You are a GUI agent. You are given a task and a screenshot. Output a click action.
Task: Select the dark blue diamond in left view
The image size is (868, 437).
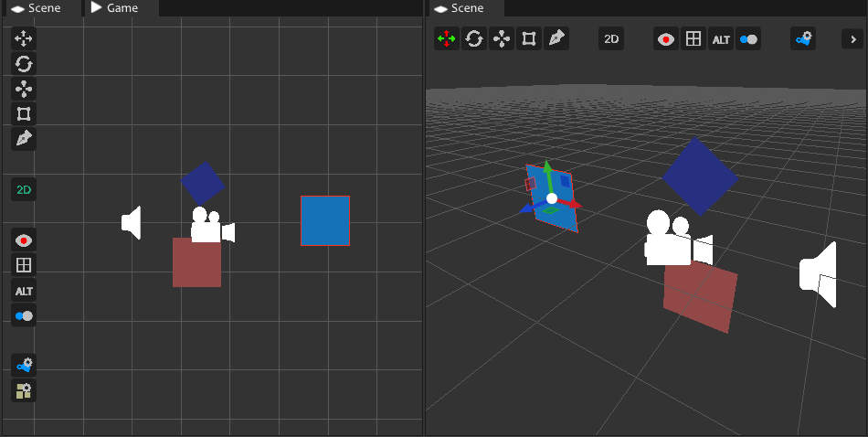203,184
